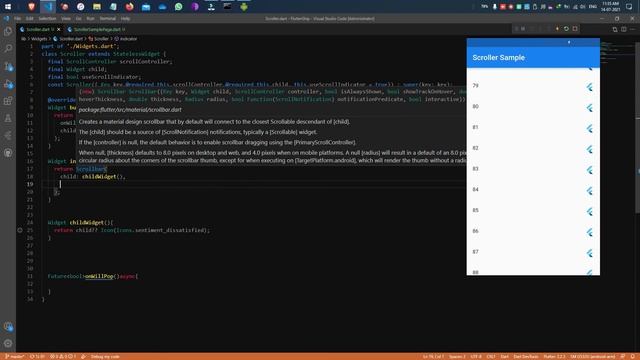Click Flutter logo in row 79

point(589,87)
